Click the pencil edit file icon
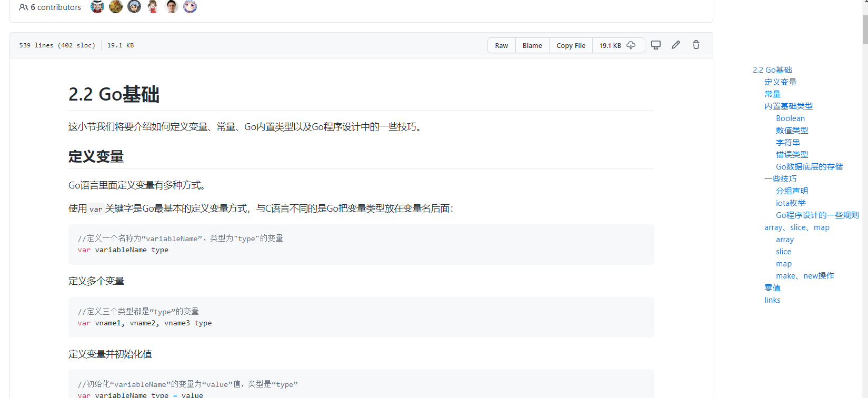This screenshot has height=398, width=868. (676, 45)
